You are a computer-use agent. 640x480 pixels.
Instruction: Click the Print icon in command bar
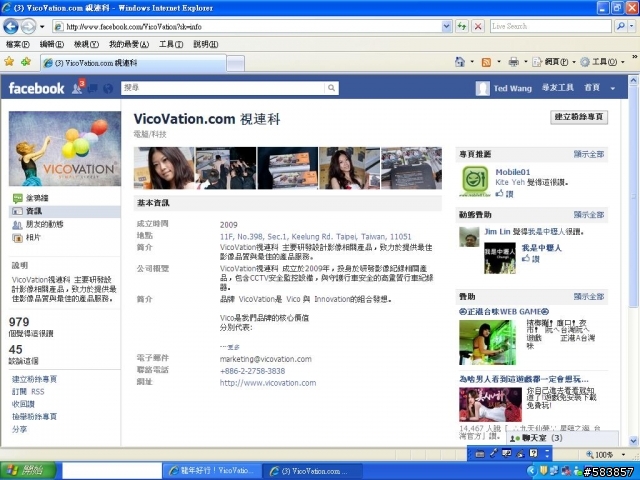click(513, 62)
